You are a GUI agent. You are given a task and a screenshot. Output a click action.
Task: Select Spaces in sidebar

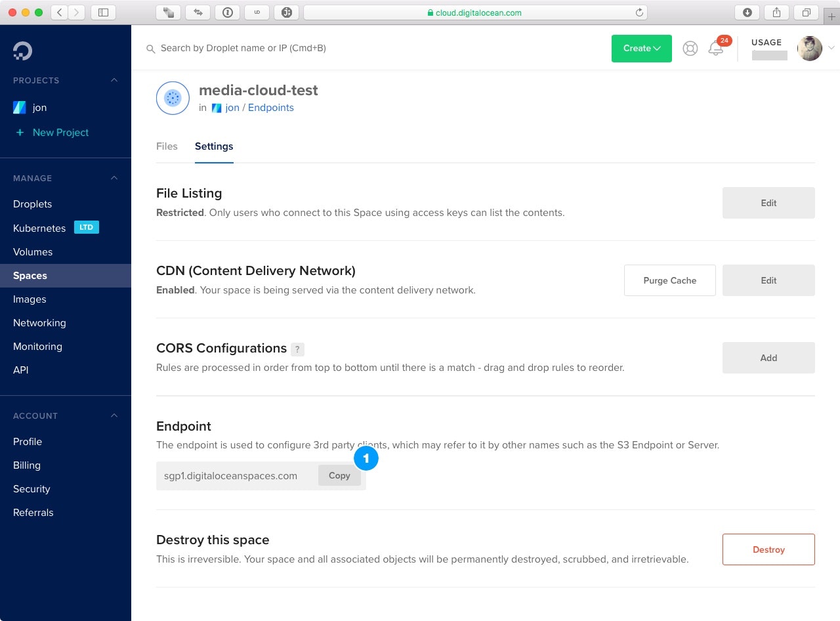coord(66,276)
